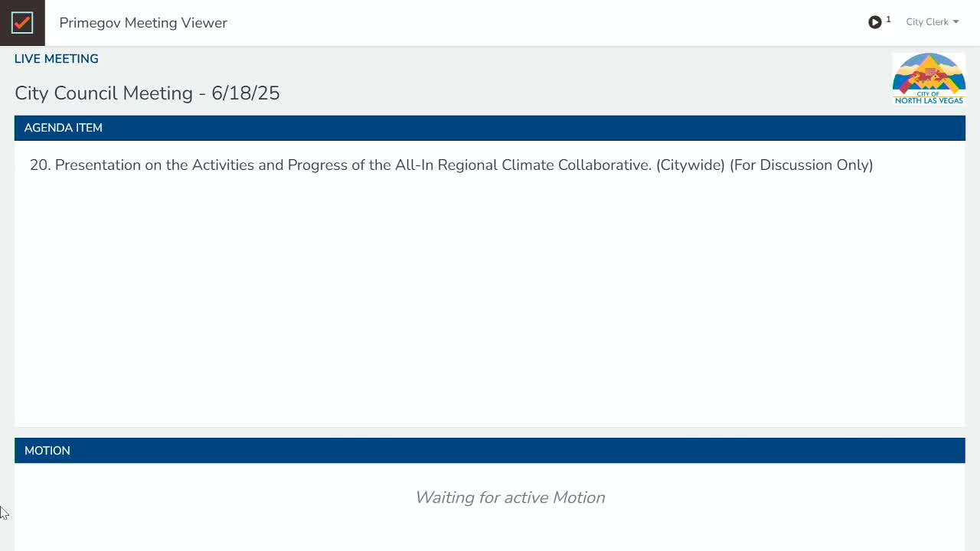This screenshot has width=980, height=551.
Task: Click the MOTION header bar
Action: 490,451
